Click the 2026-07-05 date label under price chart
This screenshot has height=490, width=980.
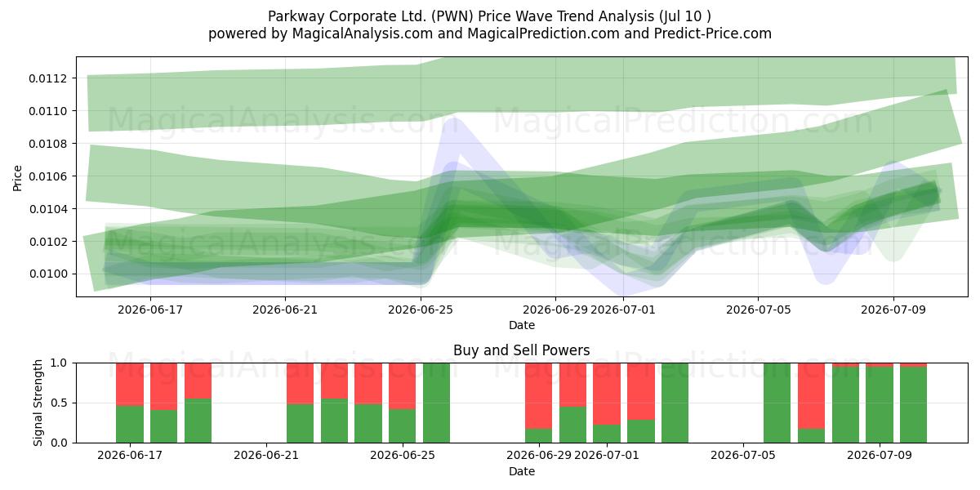758,310
